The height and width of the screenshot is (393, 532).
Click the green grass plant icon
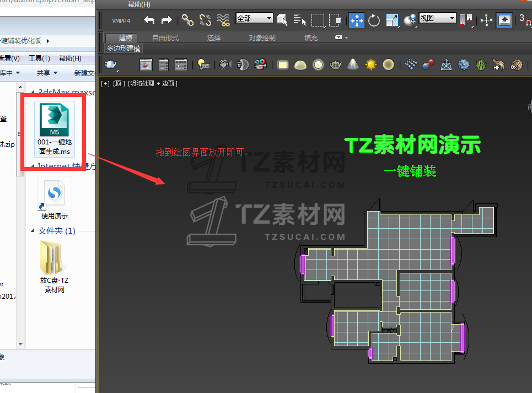(481, 64)
